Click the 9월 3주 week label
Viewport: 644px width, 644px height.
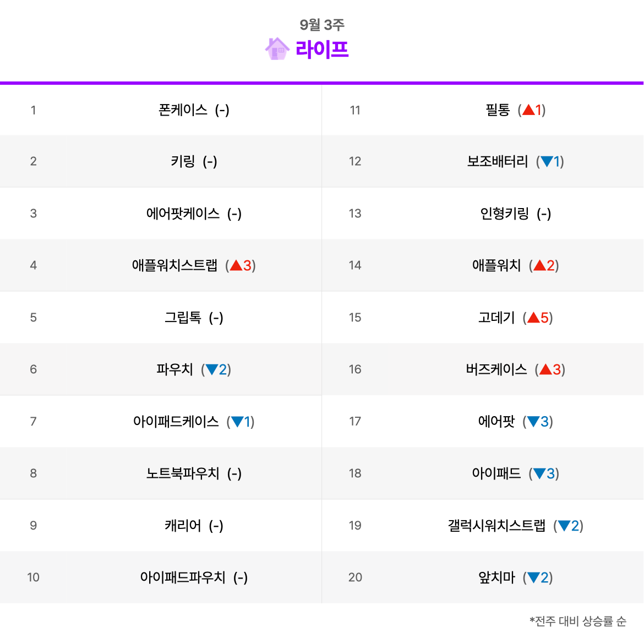pos(322,25)
